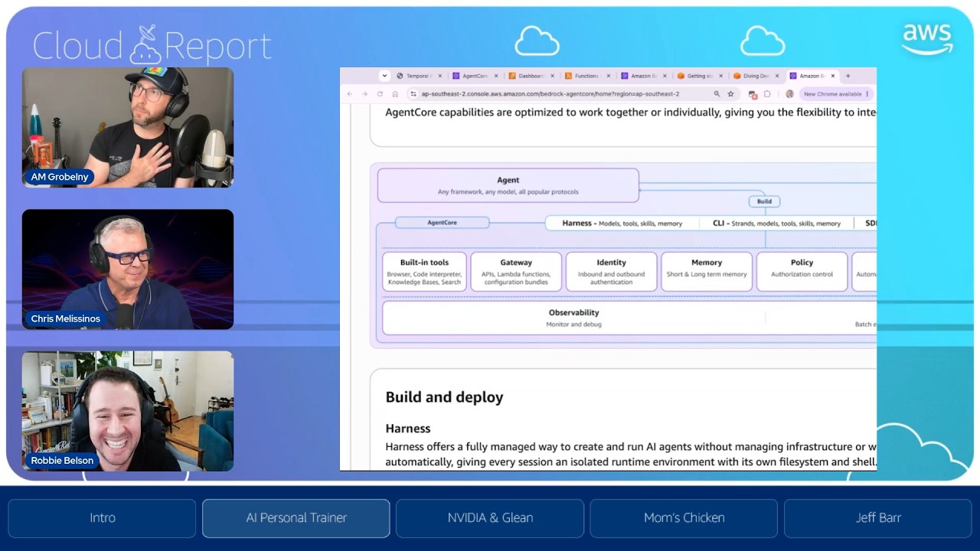Viewport: 980px width, 551px height.
Task: Click the zoom magnifier in address bar
Action: (x=717, y=94)
